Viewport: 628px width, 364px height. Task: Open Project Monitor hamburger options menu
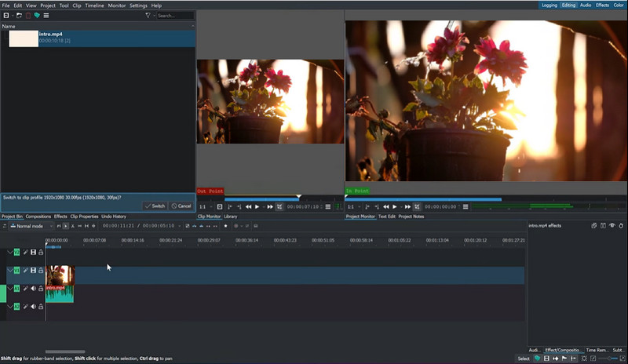point(466,206)
